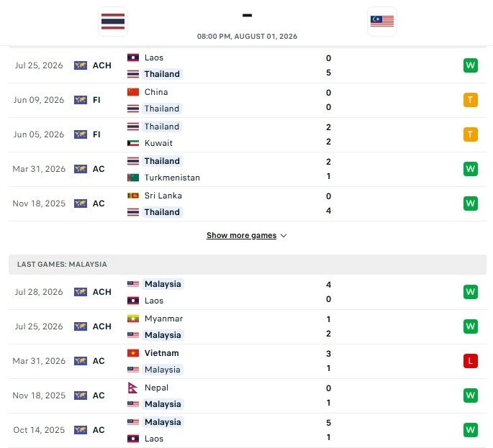Click the Thailand flag logo in header

pos(113,22)
